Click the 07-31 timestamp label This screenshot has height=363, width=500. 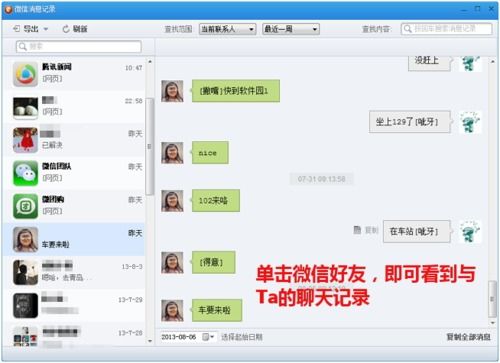[321, 179]
